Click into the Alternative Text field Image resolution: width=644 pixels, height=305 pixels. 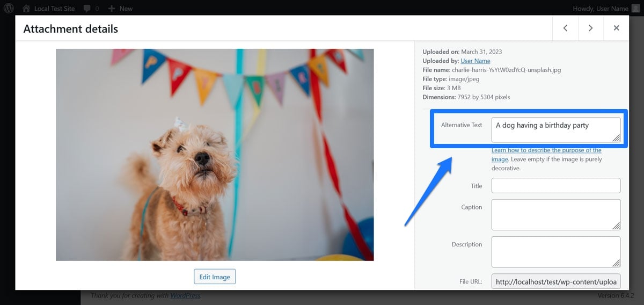(x=555, y=129)
